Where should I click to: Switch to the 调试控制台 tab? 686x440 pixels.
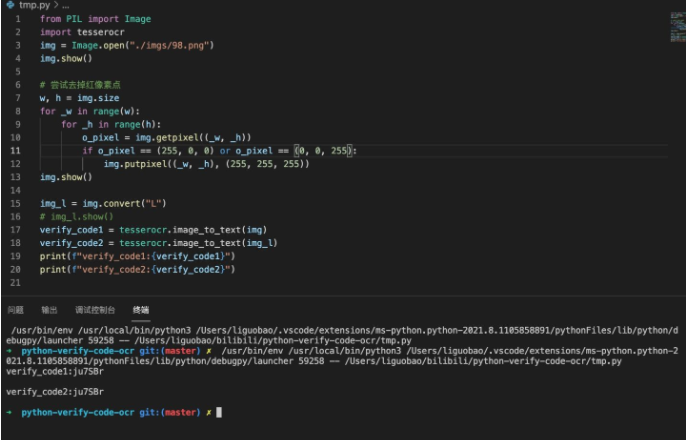95,310
